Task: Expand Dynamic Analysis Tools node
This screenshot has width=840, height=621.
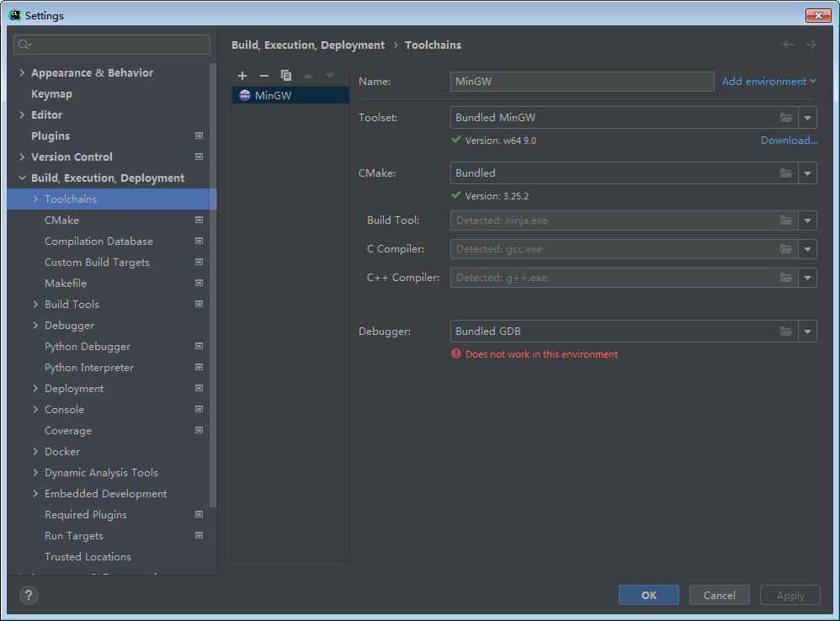Action: [35, 472]
